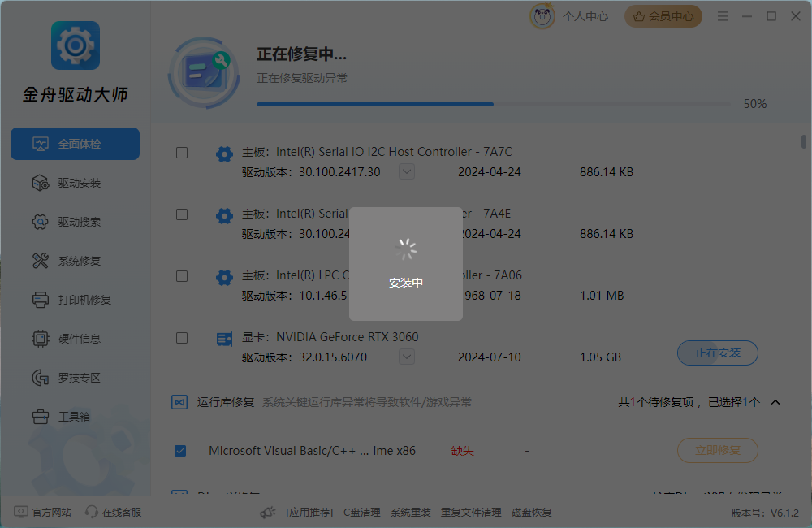Click the repair status illustration icon
Image resolution: width=812 pixels, height=528 pixels.
coord(204,72)
